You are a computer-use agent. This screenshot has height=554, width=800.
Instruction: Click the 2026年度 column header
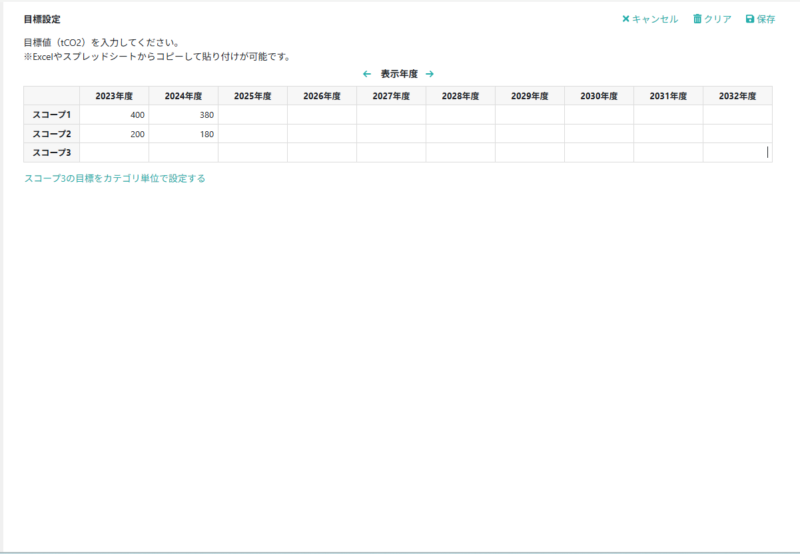coord(322,96)
